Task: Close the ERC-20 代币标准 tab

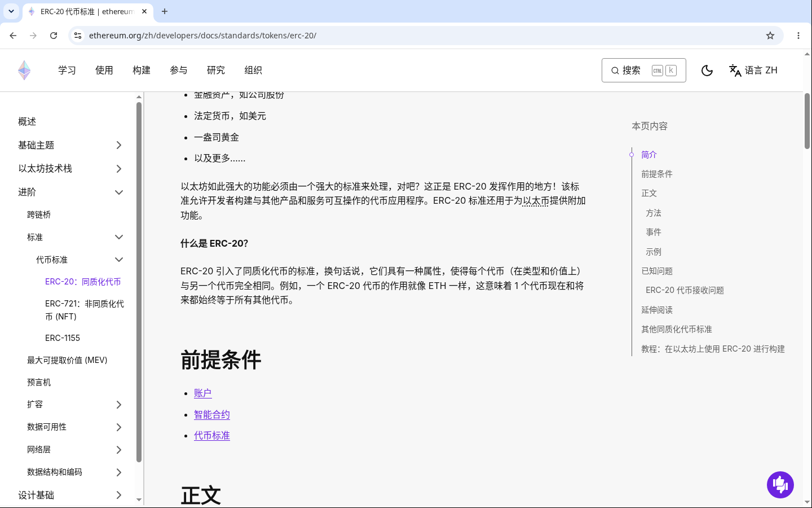Action: pyautogui.click(x=144, y=11)
